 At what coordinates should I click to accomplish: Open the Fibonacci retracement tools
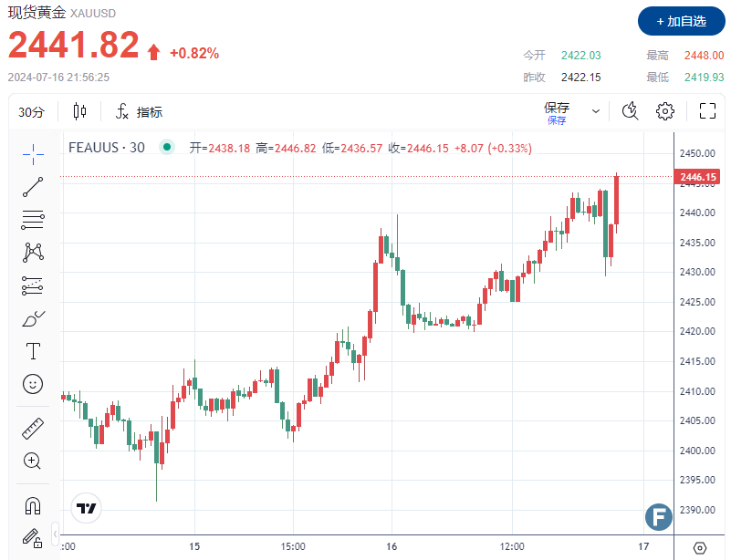33,220
